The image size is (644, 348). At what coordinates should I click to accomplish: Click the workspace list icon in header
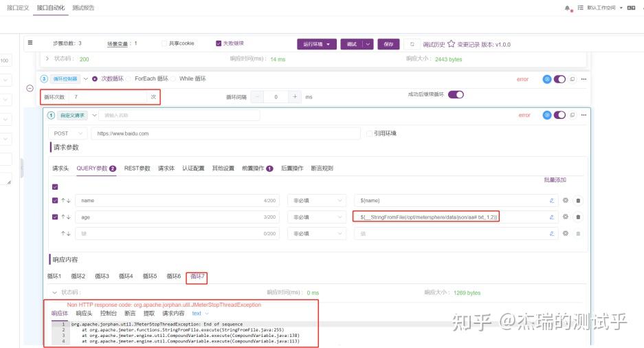click(580, 8)
